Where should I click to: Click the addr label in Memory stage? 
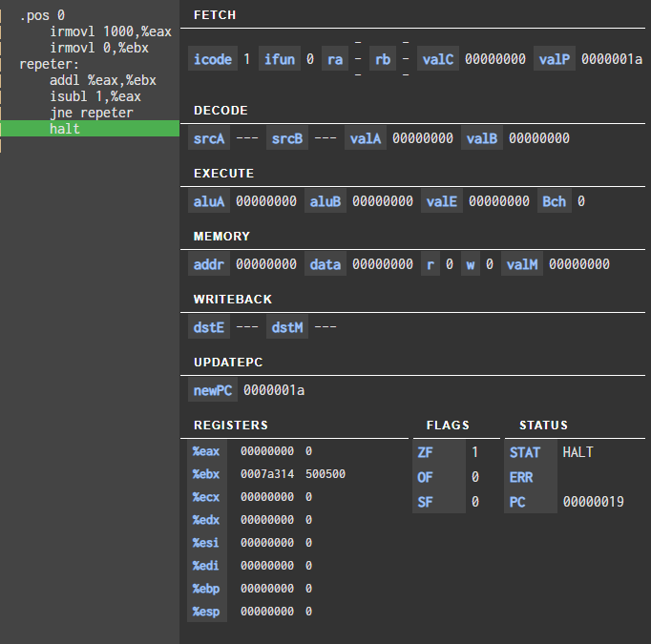tap(209, 264)
